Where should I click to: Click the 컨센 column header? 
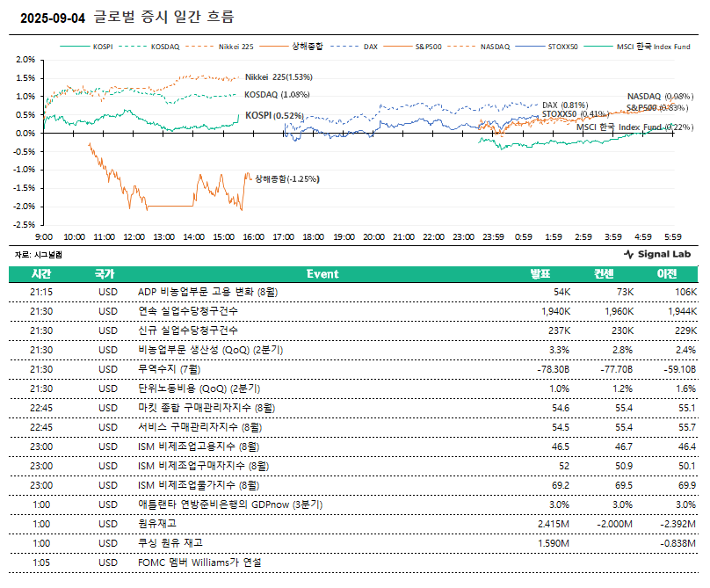click(x=604, y=273)
